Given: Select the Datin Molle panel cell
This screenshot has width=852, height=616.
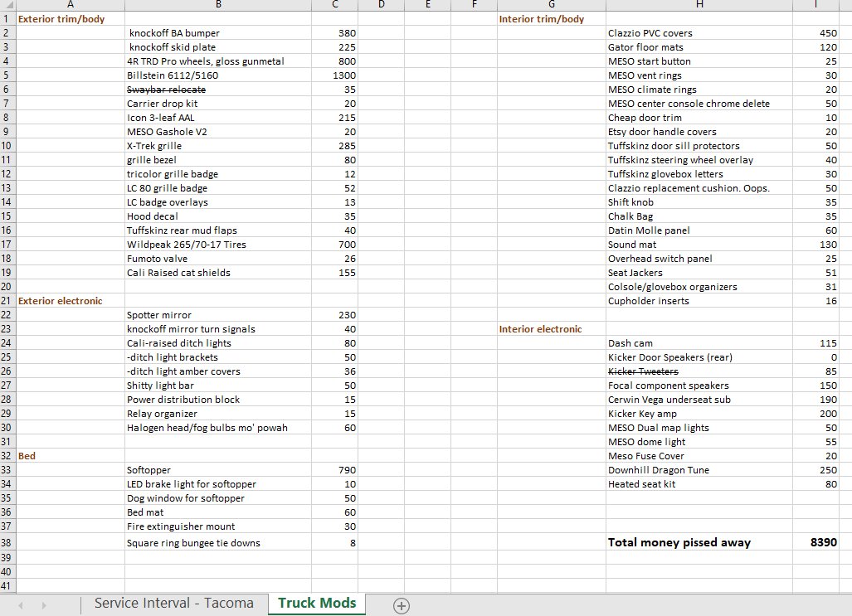Looking at the screenshot, I should pyautogui.click(x=699, y=230).
